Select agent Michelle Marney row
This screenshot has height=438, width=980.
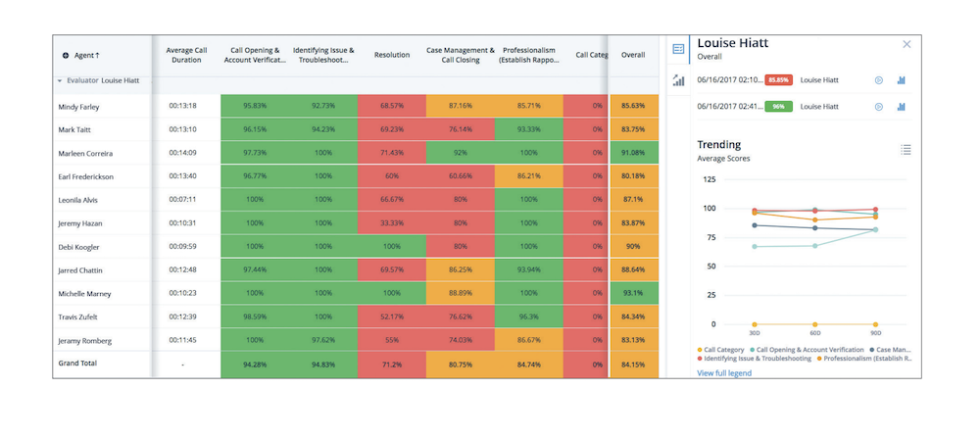82,294
